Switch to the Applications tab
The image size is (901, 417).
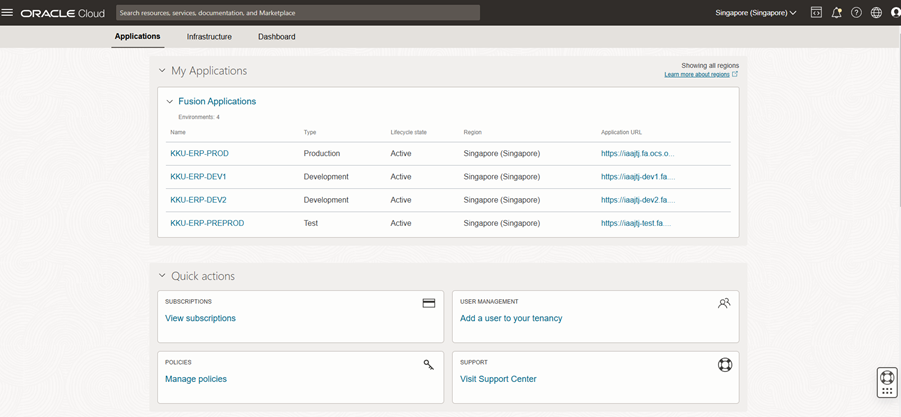coord(137,36)
